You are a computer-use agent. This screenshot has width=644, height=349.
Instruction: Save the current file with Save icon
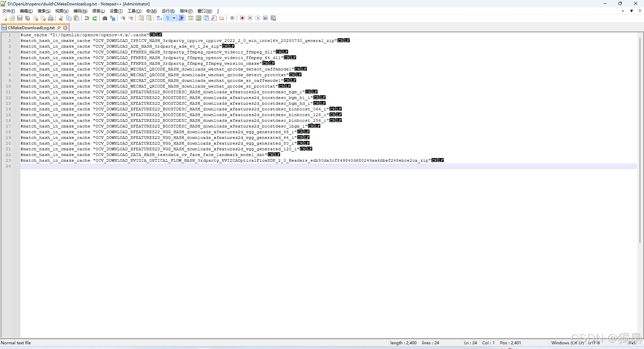20,18
